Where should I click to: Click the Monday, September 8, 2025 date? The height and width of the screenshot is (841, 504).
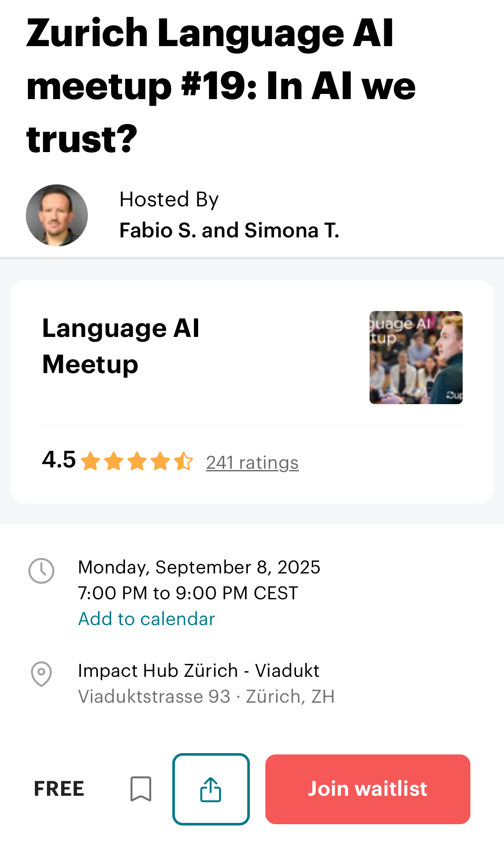pyautogui.click(x=199, y=567)
